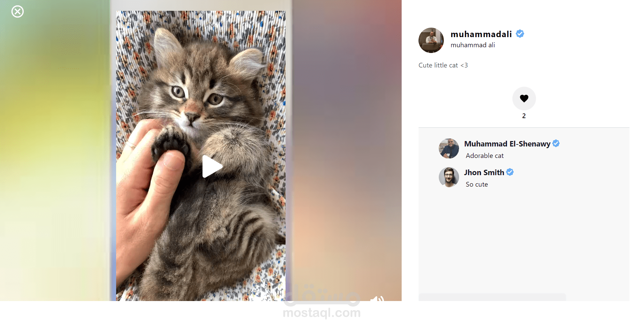
Task: Open Jhon Smith's avatar
Action: [449, 177]
